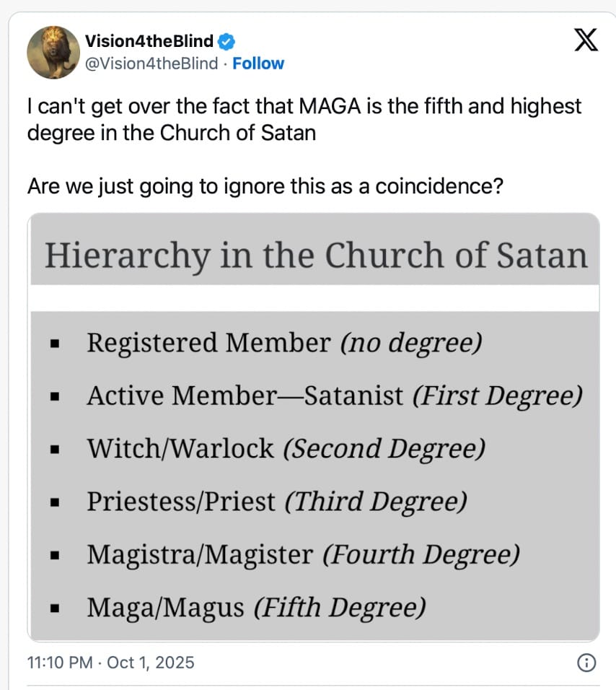Image resolution: width=616 pixels, height=690 pixels.
Task: Click the 11:10 PM Oct 1, 2025 timestamp
Action: (x=110, y=662)
